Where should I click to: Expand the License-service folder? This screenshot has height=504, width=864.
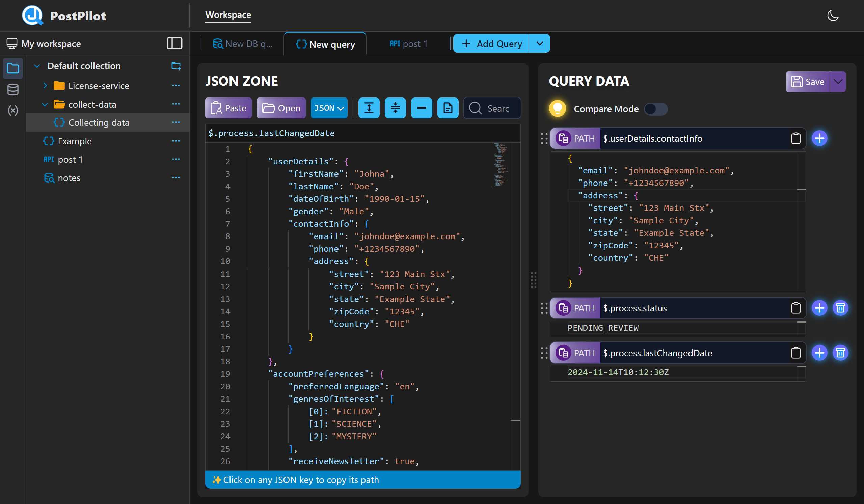pyautogui.click(x=45, y=86)
